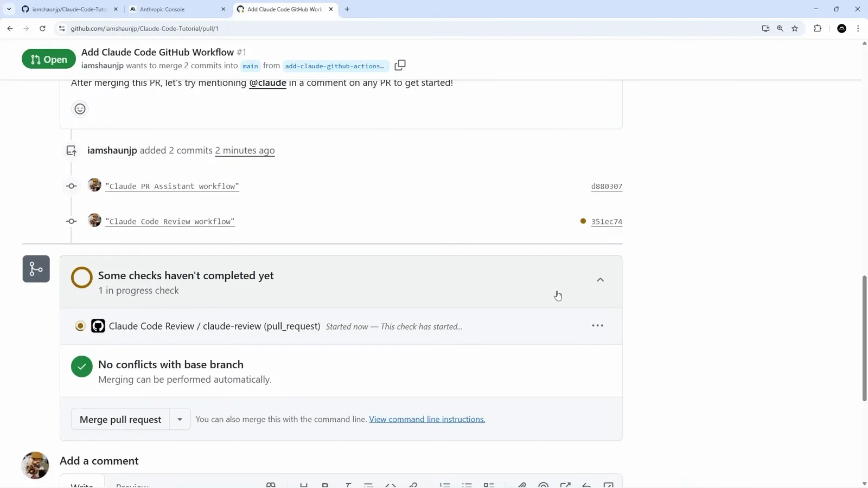Copy the head branch name icon
This screenshot has width=868, height=488.
(400, 65)
